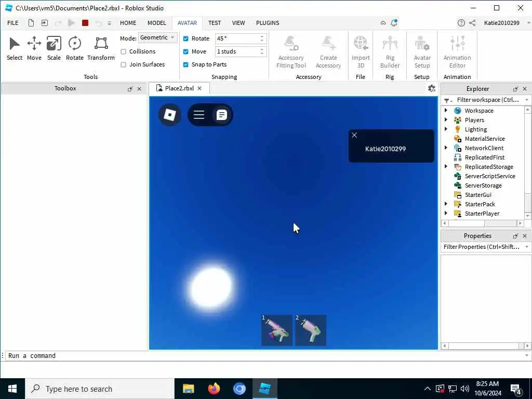Click the Katie2010299 account name
Screen dimensions: 532x399
(x=501, y=23)
